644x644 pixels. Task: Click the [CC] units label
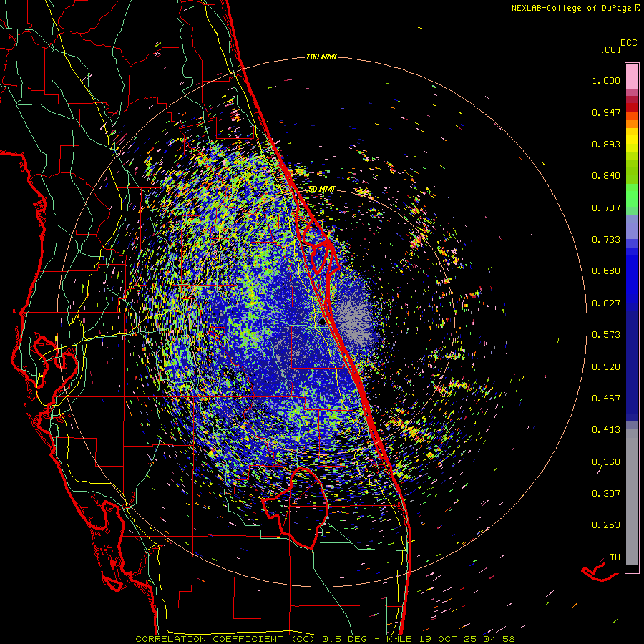[610, 49]
